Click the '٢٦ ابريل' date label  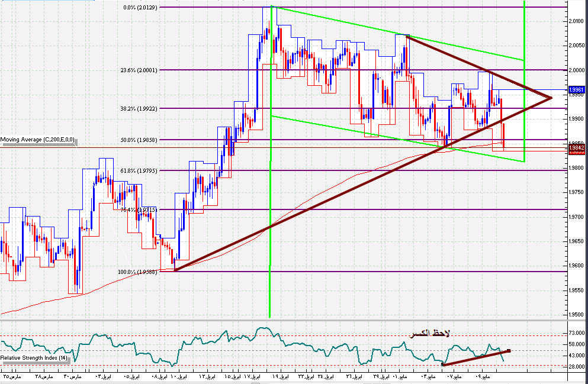[x=354, y=376]
